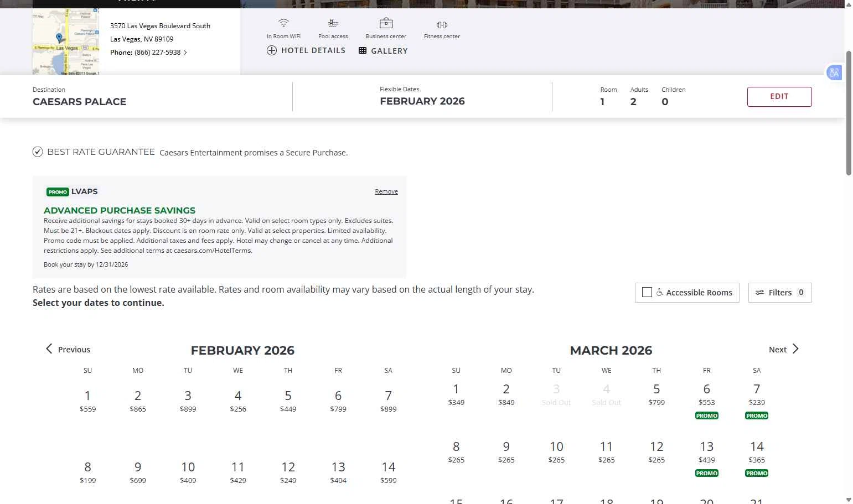Open the hotel Gallery

[x=383, y=51]
